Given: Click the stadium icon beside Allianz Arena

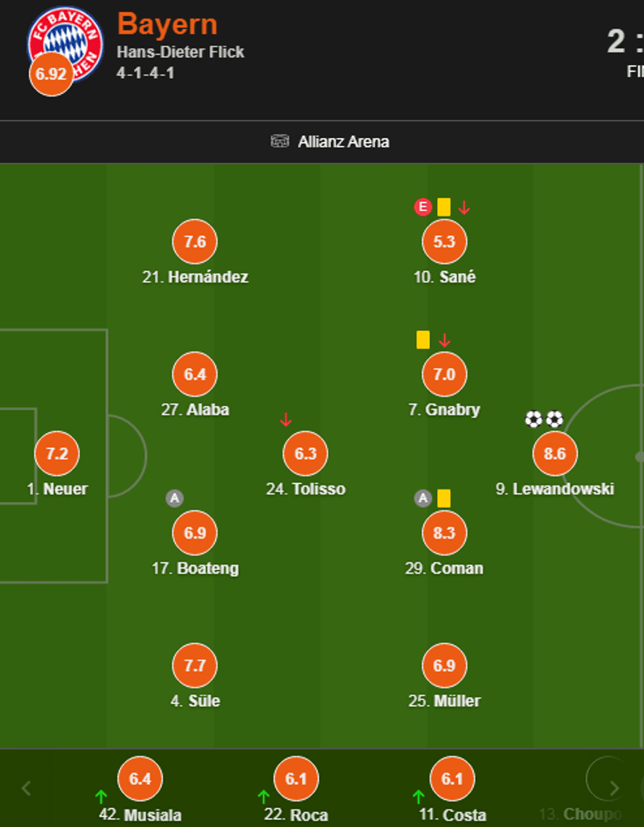Looking at the screenshot, I should pyautogui.click(x=280, y=141).
